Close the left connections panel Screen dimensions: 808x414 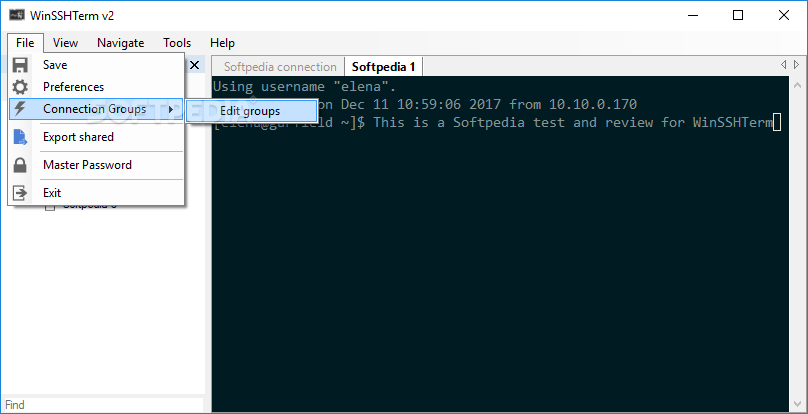click(x=194, y=65)
